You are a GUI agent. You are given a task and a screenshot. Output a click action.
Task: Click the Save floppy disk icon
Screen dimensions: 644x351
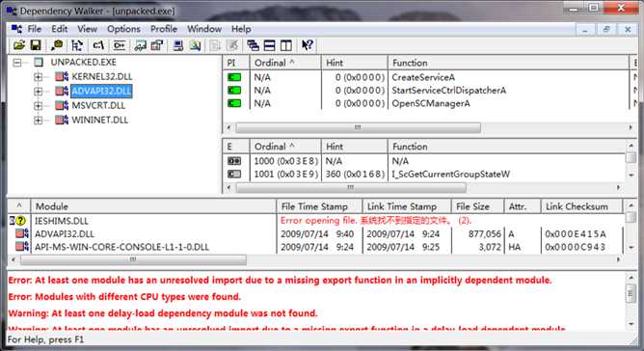tap(36, 45)
